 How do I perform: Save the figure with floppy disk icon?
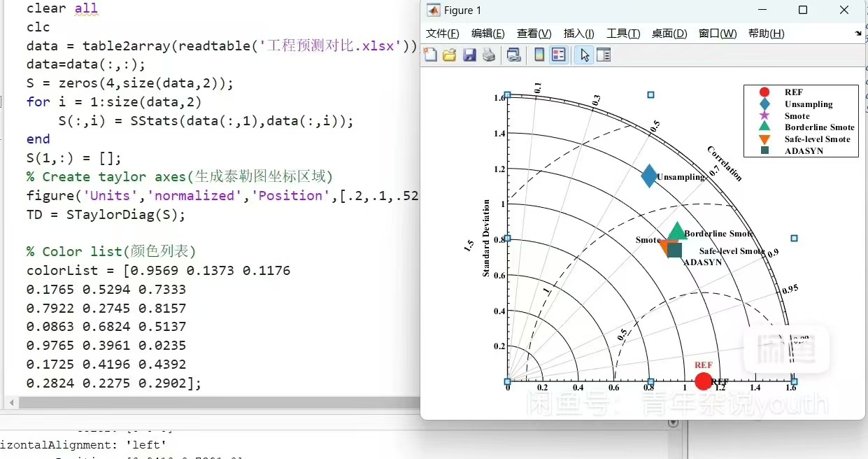click(469, 55)
